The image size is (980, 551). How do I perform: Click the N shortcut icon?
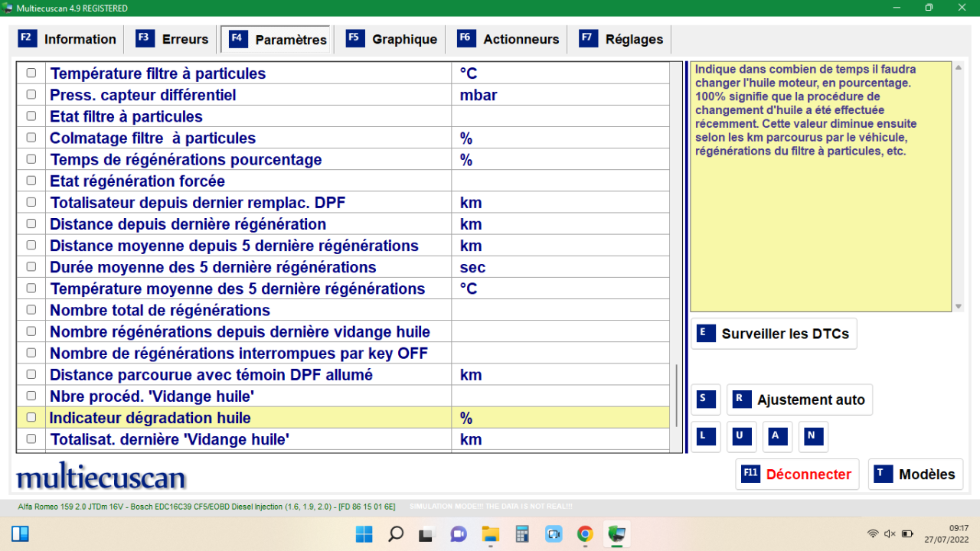tap(812, 436)
